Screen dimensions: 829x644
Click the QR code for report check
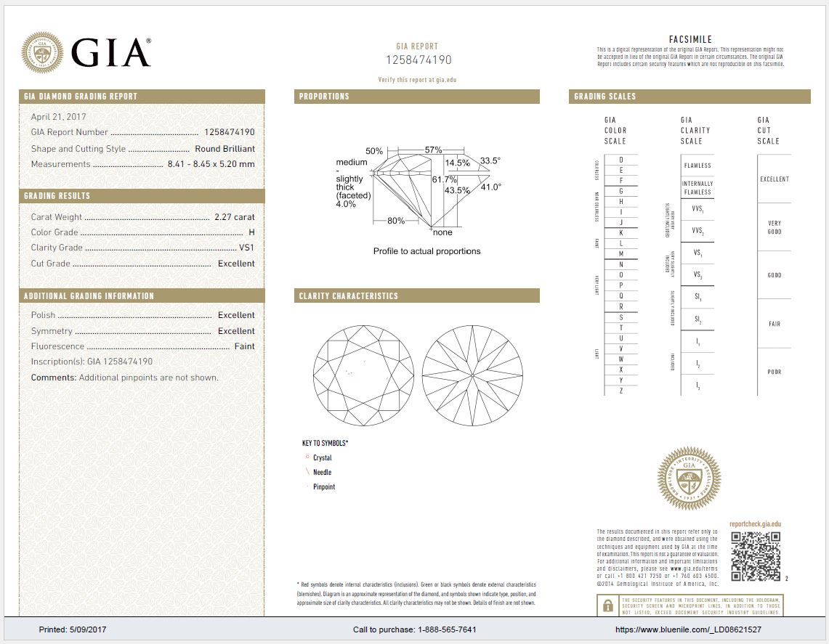(756, 556)
